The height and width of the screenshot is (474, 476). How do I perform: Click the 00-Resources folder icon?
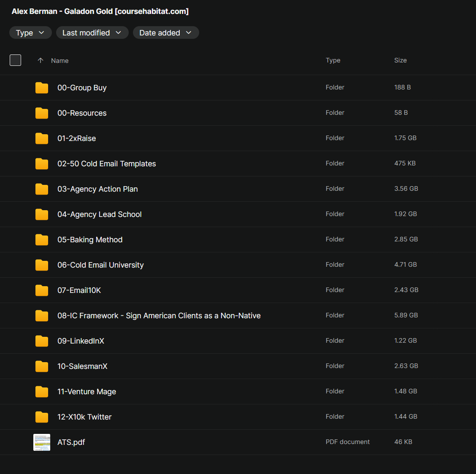(42, 113)
